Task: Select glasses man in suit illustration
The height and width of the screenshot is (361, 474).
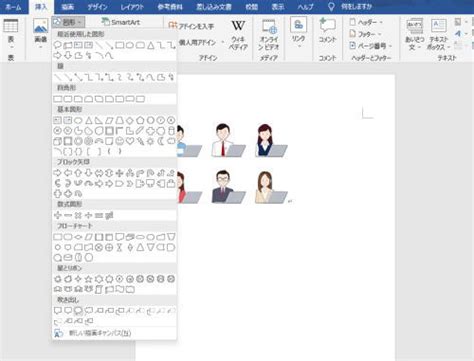Action: (228, 187)
